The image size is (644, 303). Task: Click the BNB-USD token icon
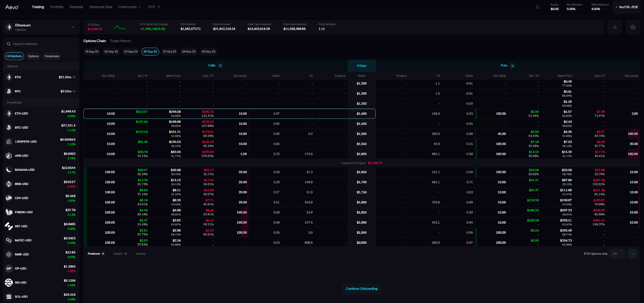point(9,184)
